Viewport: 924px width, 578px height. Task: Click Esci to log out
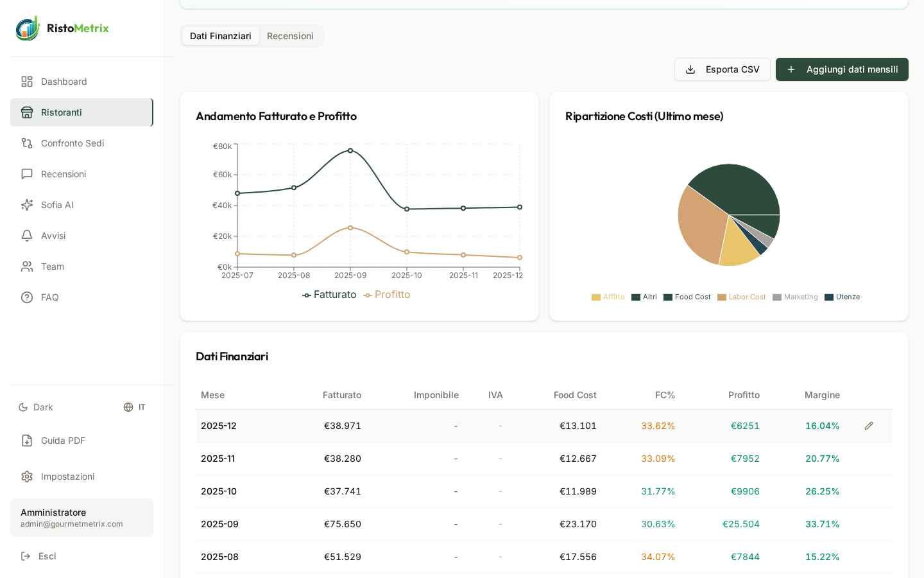[81, 556]
